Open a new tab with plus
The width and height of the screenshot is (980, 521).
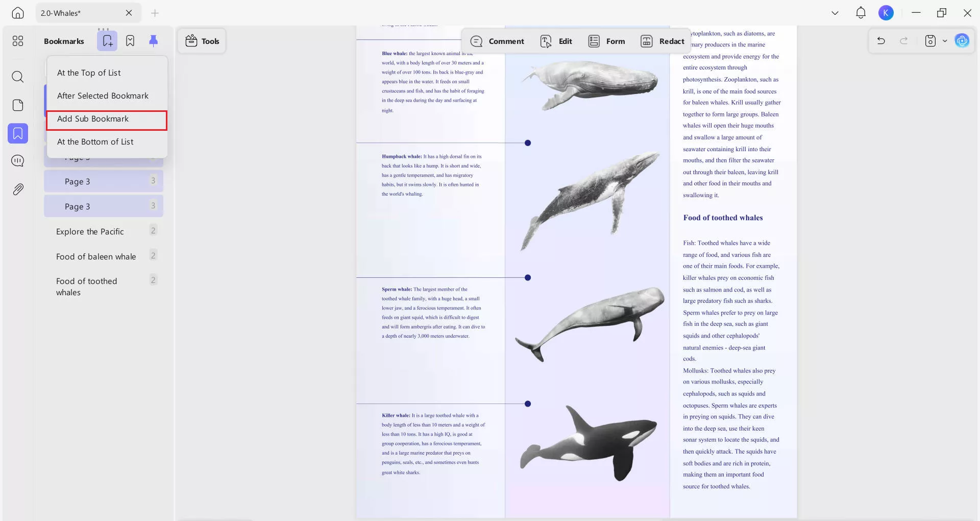[x=155, y=13]
